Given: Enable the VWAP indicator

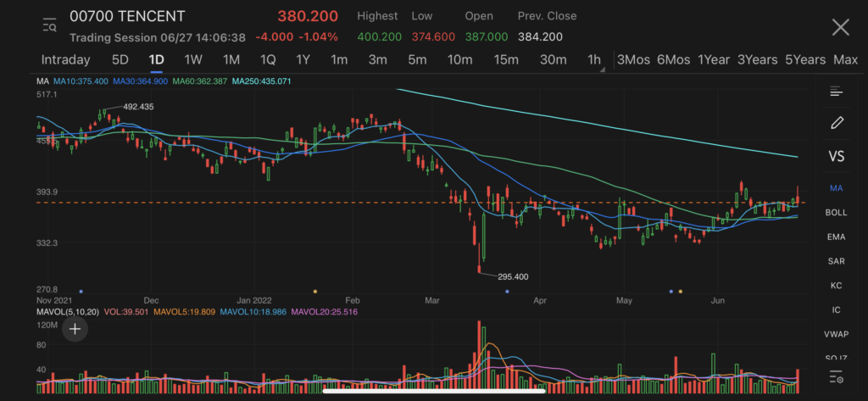Looking at the screenshot, I should tap(837, 334).
